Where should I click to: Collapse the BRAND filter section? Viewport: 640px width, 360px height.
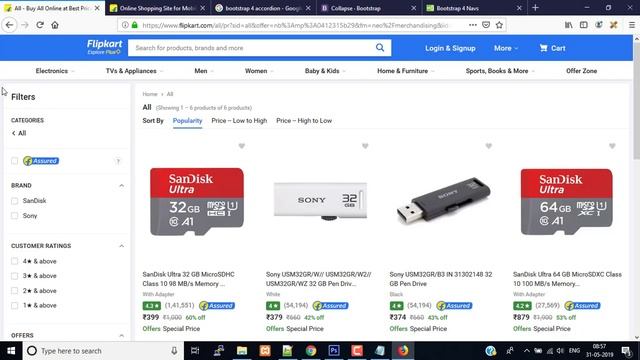[x=122, y=186]
